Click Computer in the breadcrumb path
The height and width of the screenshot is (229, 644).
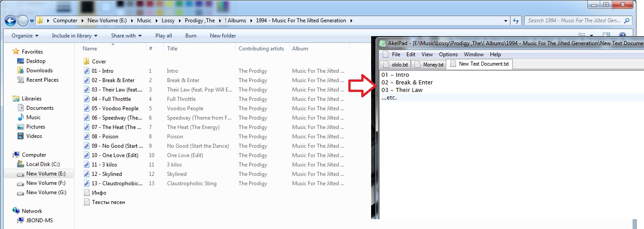65,21
